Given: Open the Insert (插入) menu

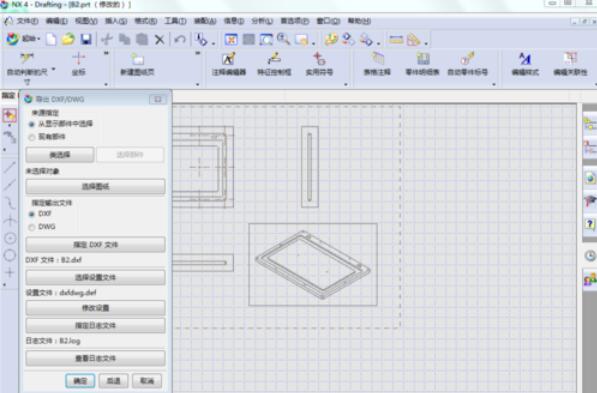Looking at the screenshot, I should 116,21.
